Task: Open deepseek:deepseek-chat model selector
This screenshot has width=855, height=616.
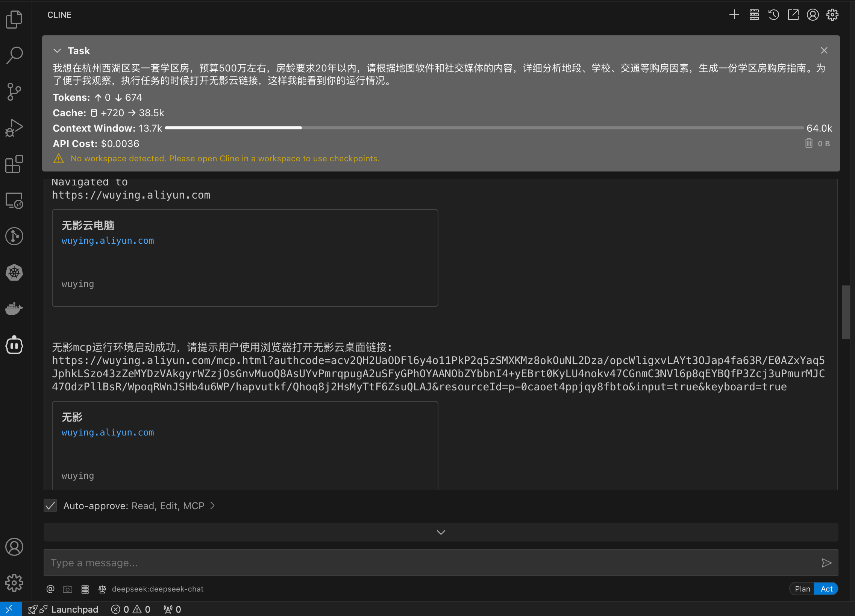Action: [158, 589]
